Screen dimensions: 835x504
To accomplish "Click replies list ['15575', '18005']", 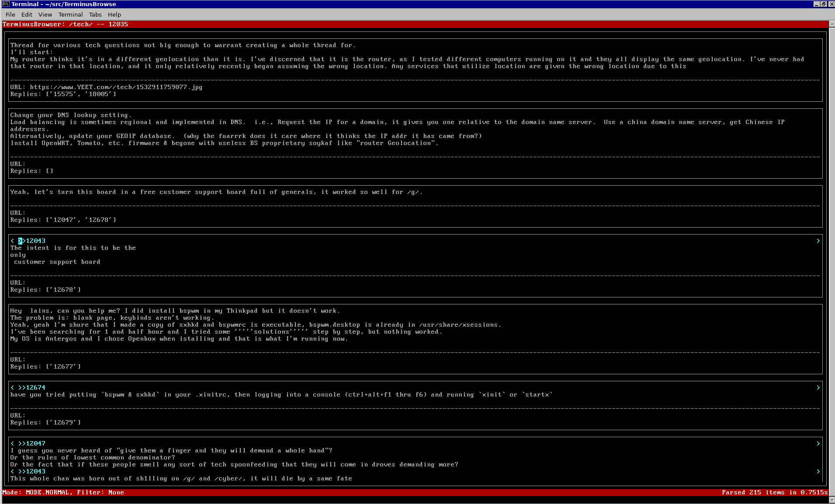I will (x=81, y=94).
